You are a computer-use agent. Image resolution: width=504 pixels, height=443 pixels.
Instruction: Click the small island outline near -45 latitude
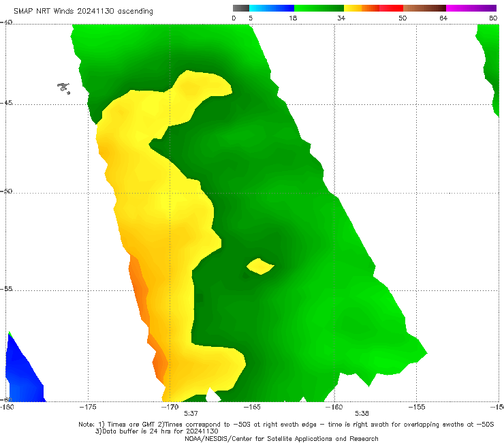tap(63, 87)
